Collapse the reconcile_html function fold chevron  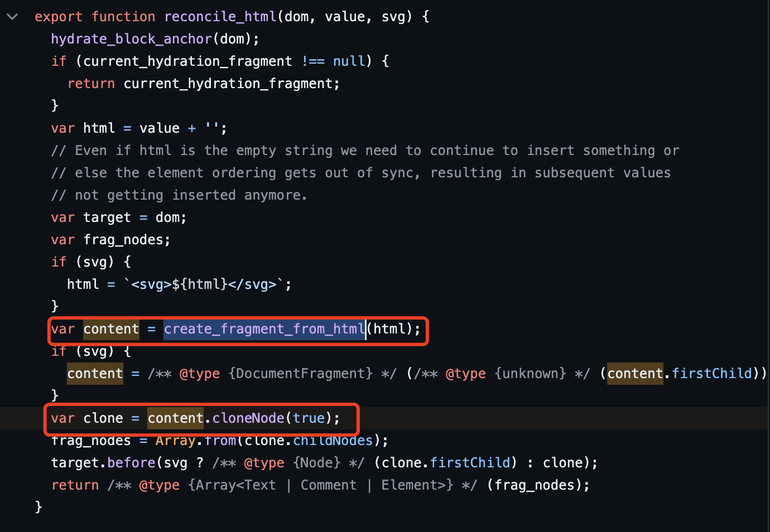[x=12, y=17]
